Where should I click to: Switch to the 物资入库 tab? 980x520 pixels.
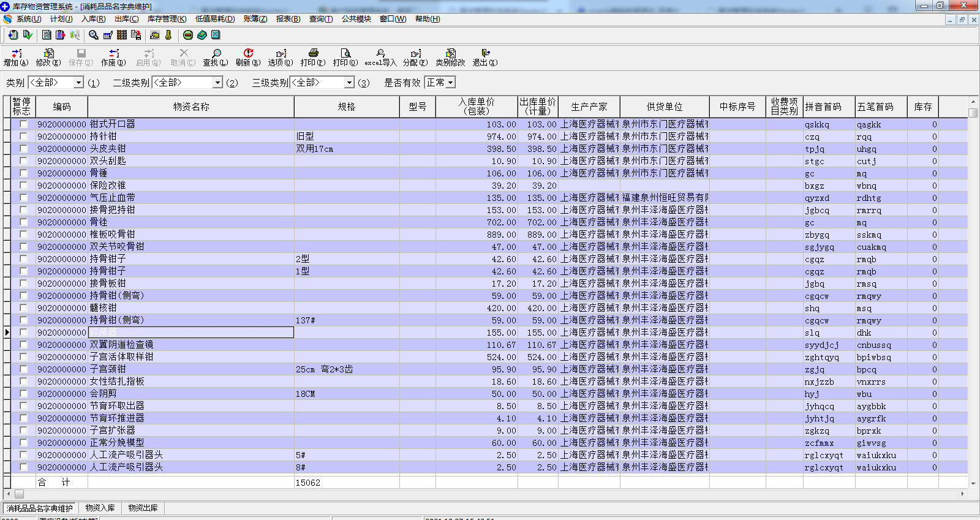click(100, 508)
